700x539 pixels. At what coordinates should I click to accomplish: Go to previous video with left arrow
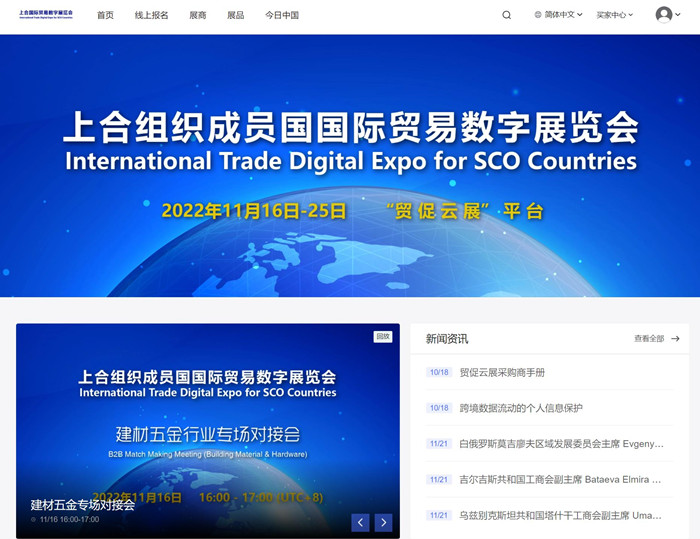(x=360, y=522)
